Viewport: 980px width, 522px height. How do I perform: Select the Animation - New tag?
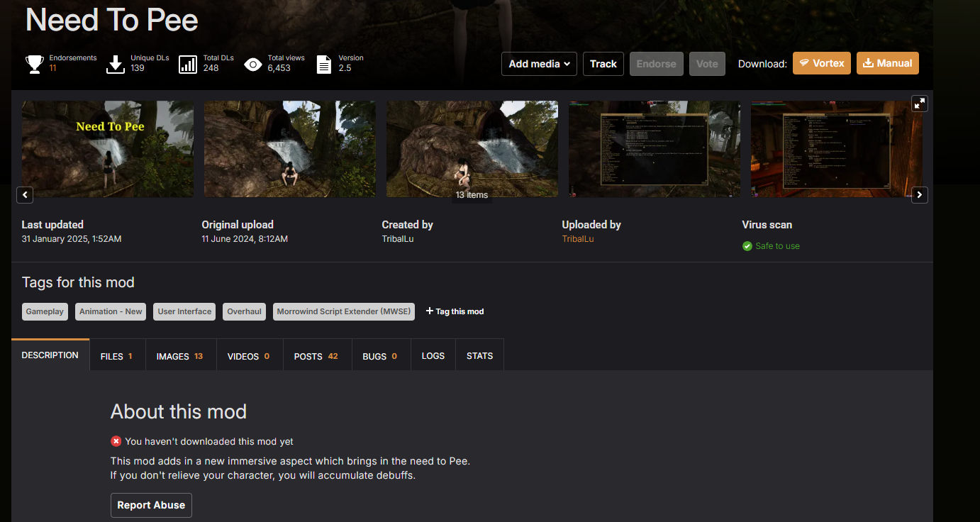click(x=111, y=311)
